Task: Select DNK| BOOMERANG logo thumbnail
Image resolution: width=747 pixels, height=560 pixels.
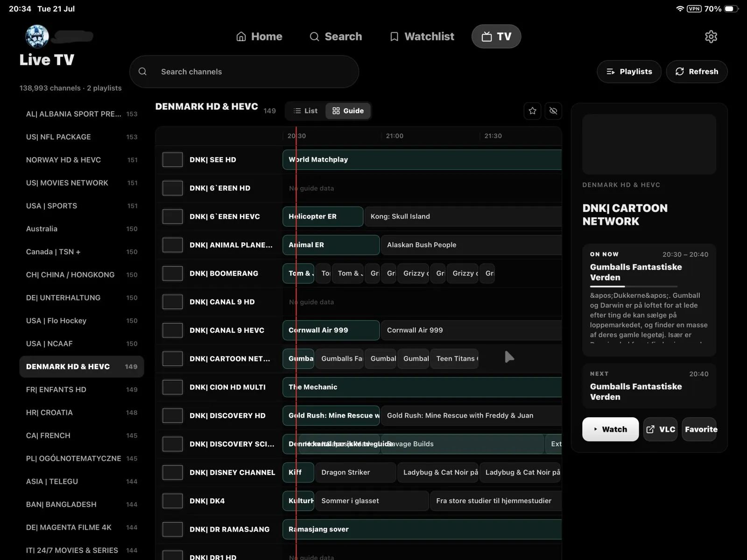Action: [x=172, y=273]
